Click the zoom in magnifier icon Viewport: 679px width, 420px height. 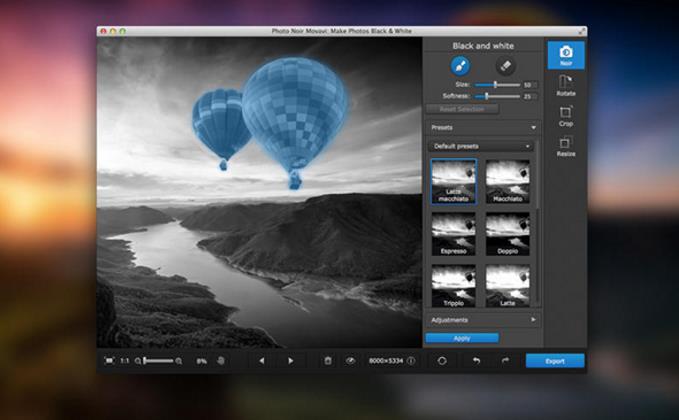(x=178, y=361)
